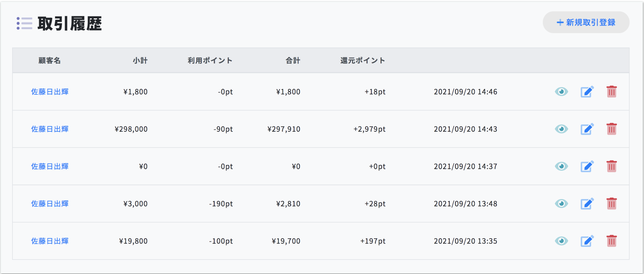View details of the ¥0 transaction
The height and width of the screenshot is (274, 644).
(561, 166)
